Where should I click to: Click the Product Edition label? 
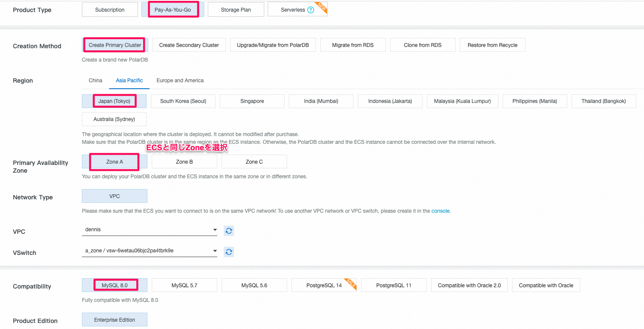pyautogui.click(x=35, y=321)
